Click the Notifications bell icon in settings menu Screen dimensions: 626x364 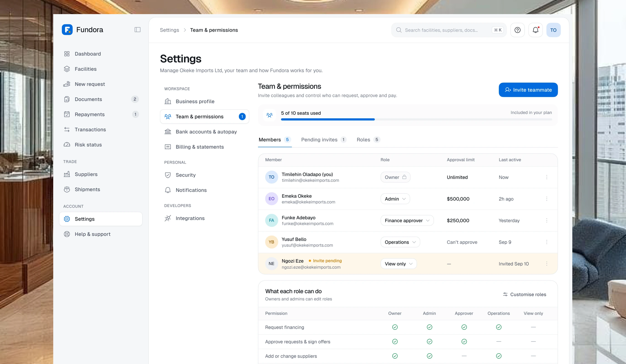(168, 190)
